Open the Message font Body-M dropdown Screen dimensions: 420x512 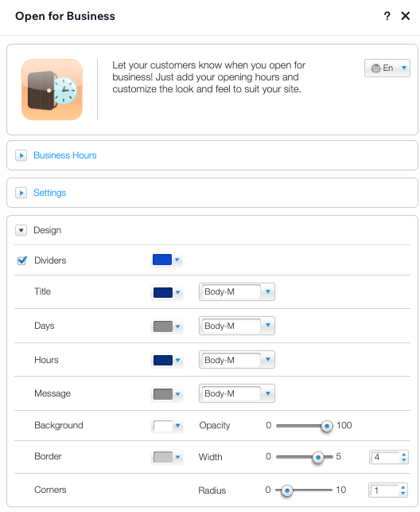point(237,393)
